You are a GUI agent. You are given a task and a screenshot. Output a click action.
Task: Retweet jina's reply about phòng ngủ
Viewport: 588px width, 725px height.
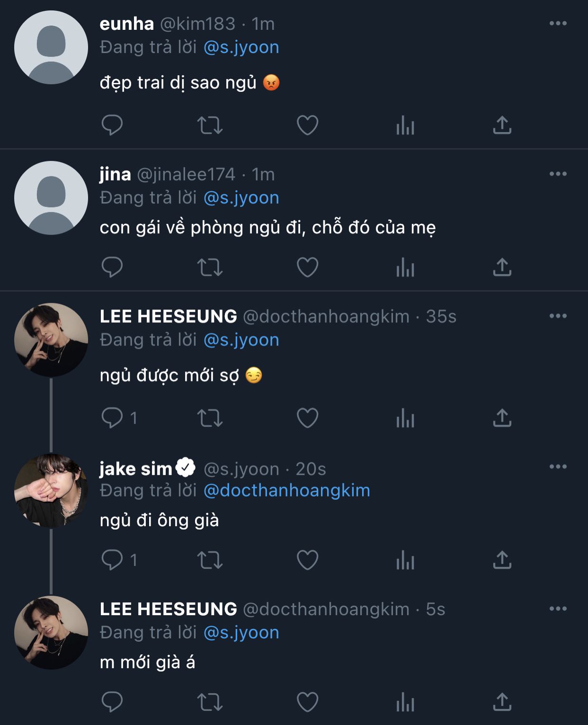[x=210, y=267]
